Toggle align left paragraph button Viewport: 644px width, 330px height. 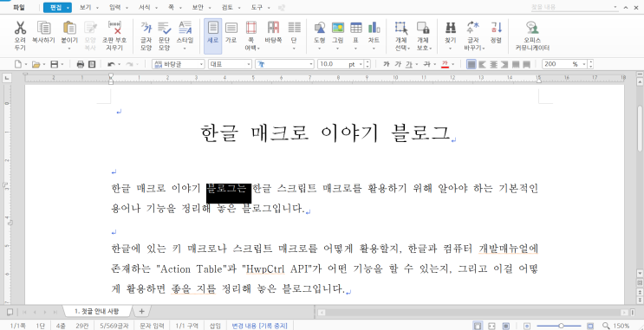tap(483, 64)
